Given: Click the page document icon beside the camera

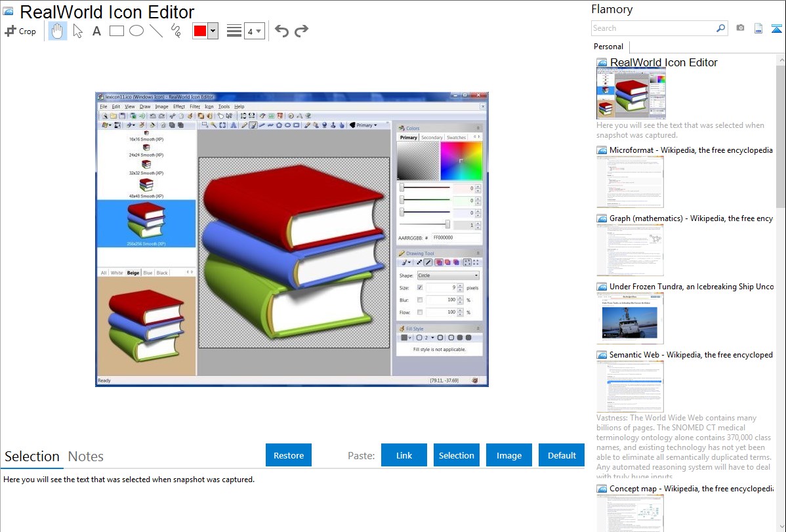Looking at the screenshot, I should tap(758, 28).
